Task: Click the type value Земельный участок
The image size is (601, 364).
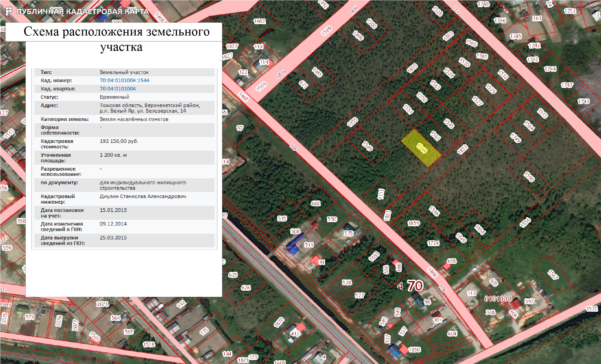Action: 124,72
